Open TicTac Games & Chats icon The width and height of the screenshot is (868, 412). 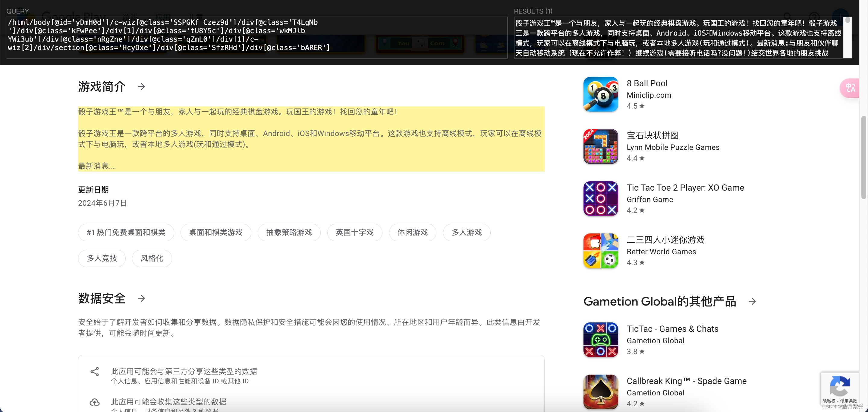click(x=600, y=340)
